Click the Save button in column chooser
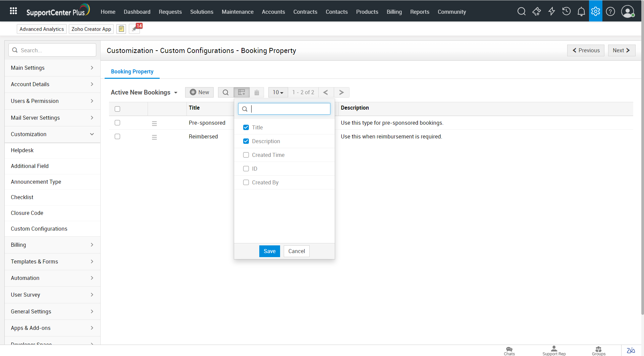 click(x=269, y=251)
